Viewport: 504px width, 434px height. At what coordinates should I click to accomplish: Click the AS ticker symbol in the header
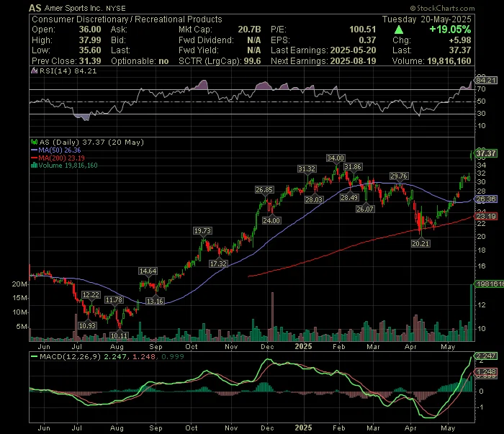click(x=35, y=8)
